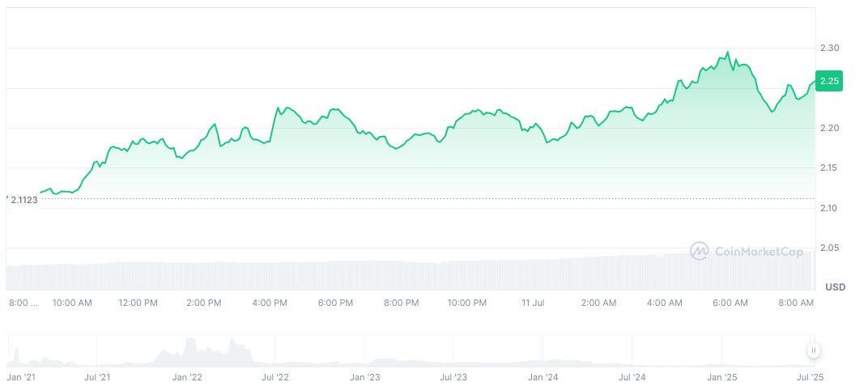The height and width of the screenshot is (386, 868).
Task: Click the 2.1123 opening price label
Action: click(x=24, y=198)
